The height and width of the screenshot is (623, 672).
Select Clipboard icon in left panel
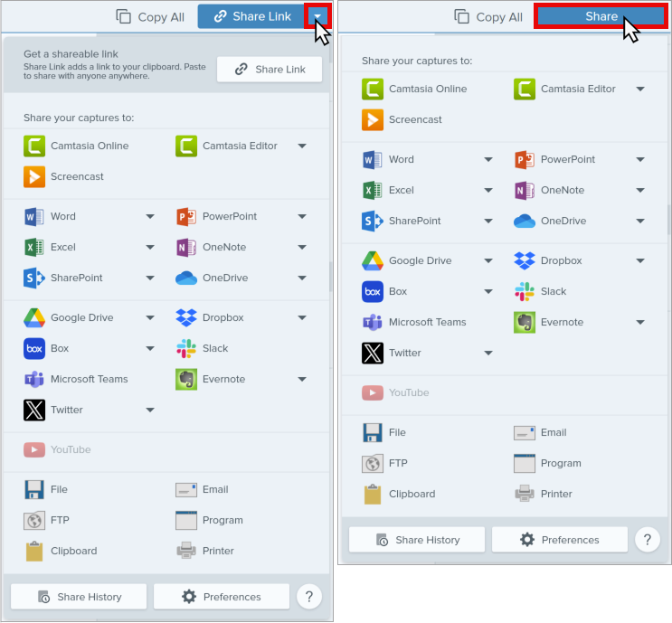point(34,551)
